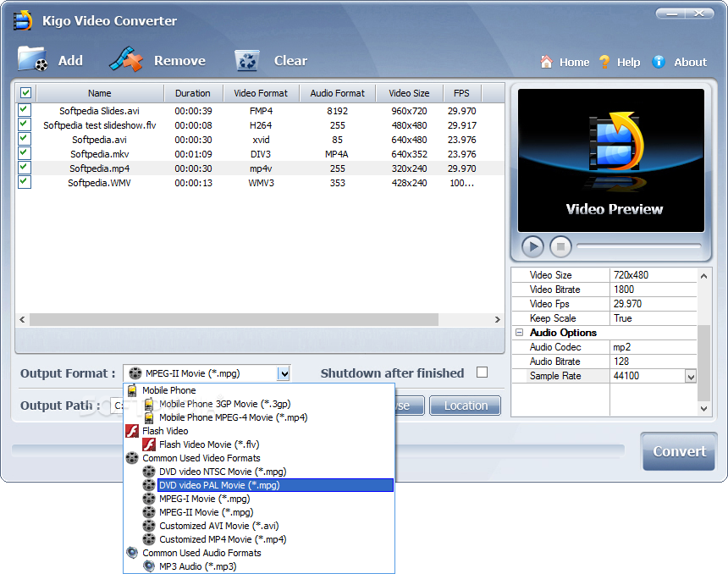Open the Sample Rate dropdown
This screenshot has height=574, width=728.
coord(691,376)
